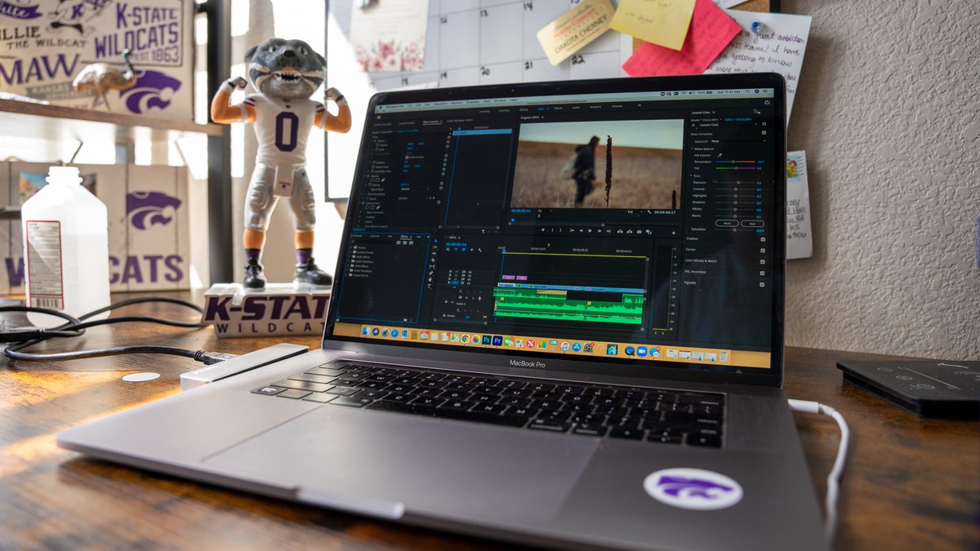The width and height of the screenshot is (980, 551).
Task: Select the Hand tool in timeline toolbar
Action: pyautogui.click(x=430, y=280)
